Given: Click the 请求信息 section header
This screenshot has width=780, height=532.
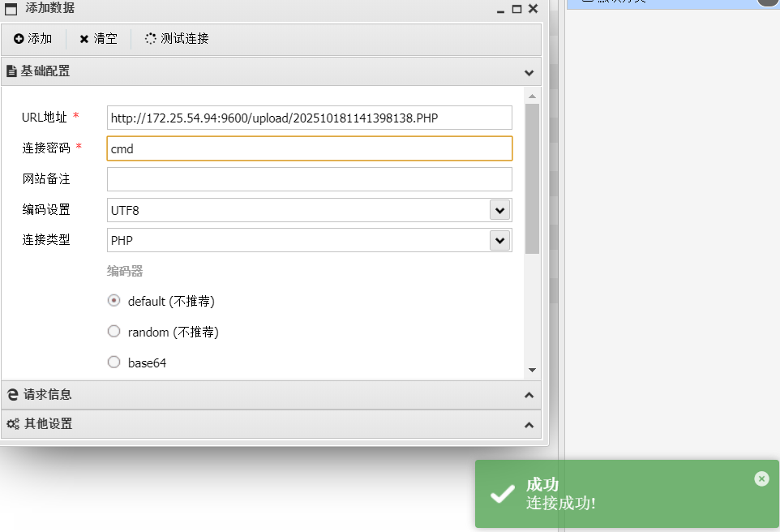Looking at the screenshot, I should (x=271, y=395).
